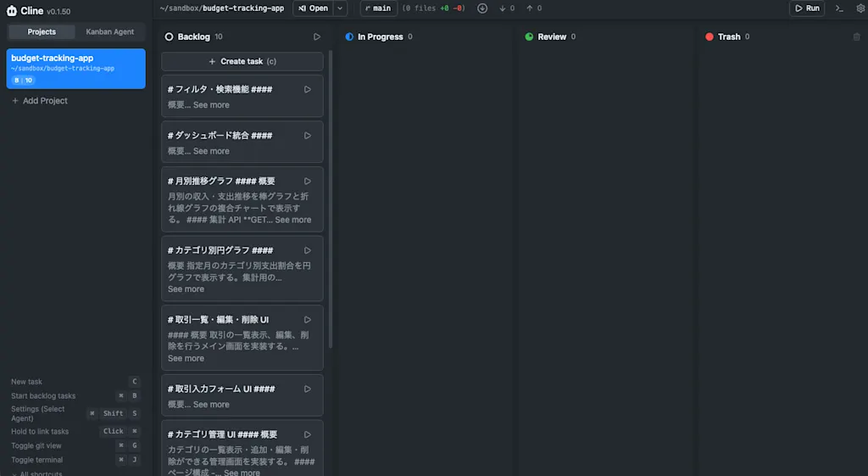Select budget-tracking-app project
This screenshot has width=868, height=476.
point(75,69)
